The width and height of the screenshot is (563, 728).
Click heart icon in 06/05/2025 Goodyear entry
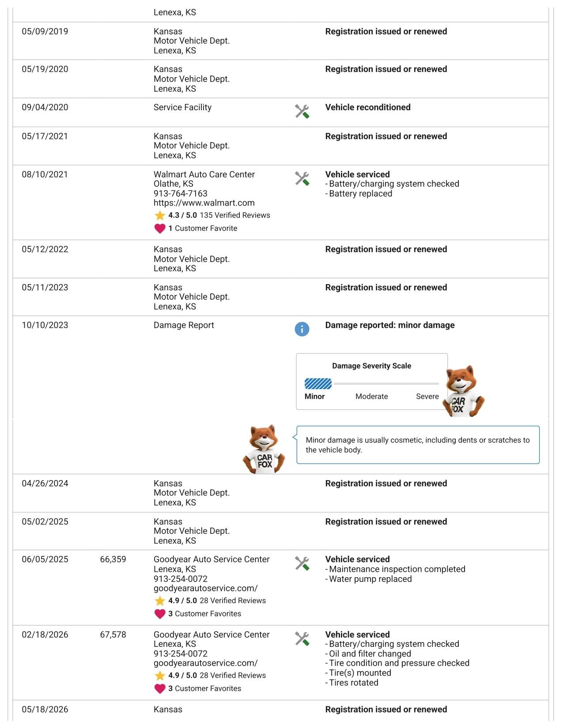[x=160, y=614]
